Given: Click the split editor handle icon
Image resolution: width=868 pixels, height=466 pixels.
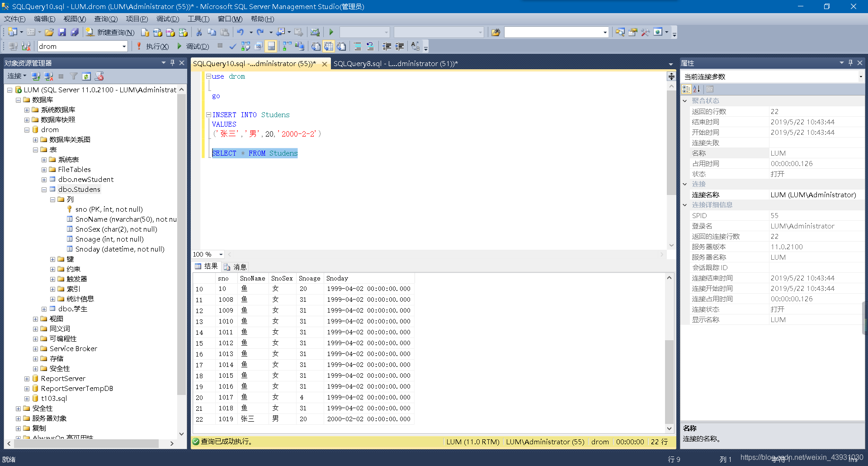Looking at the screenshot, I should (x=671, y=76).
